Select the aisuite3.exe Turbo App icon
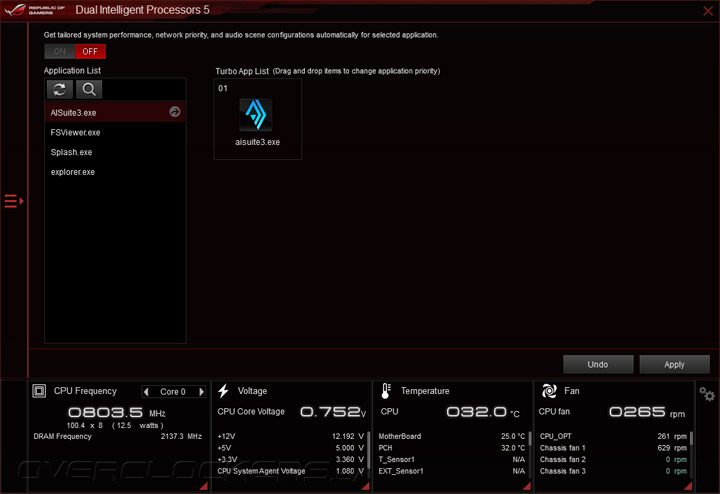This screenshot has height=494, width=720. [256, 115]
